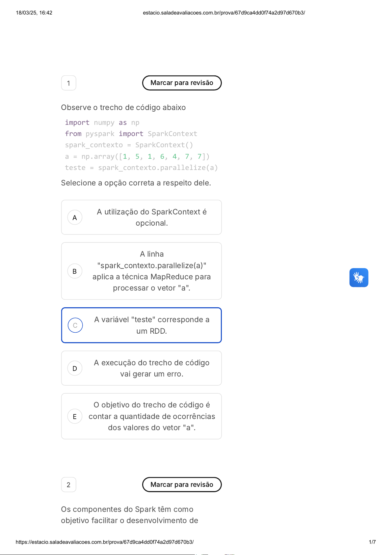Choose the option D letter circle
This screenshot has height=555, width=392.
(75, 368)
